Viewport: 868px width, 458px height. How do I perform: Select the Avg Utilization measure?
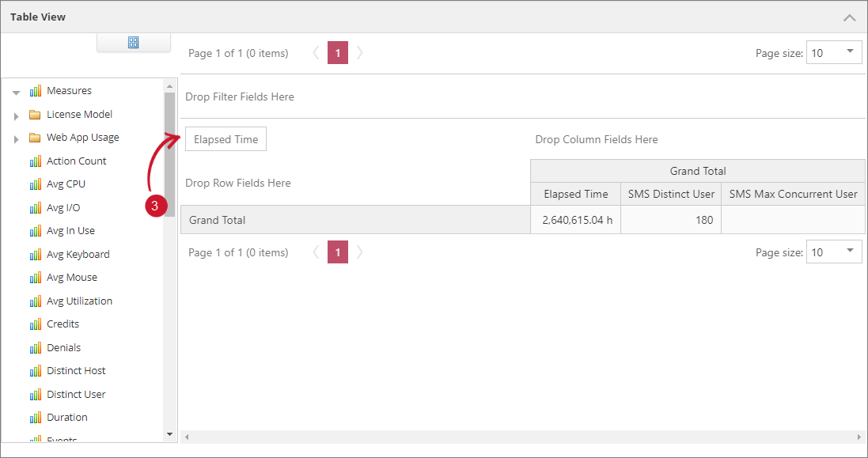(79, 301)
